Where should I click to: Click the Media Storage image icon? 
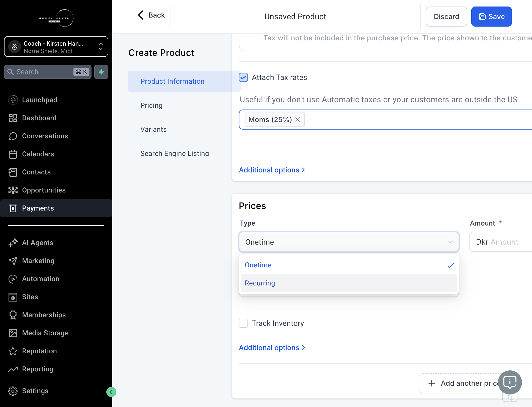[13, 333]
